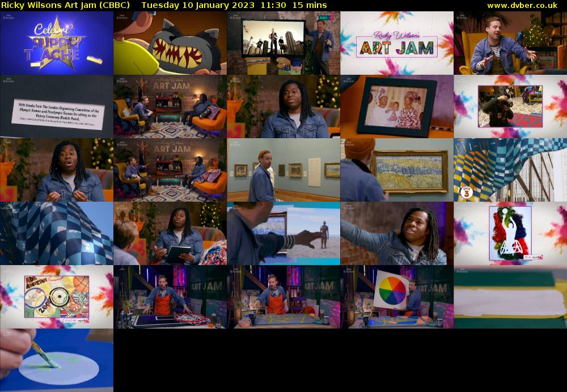Click the '15 mins' duration text
The height and width of the screenshot is (392, 567).
(310, 6)
